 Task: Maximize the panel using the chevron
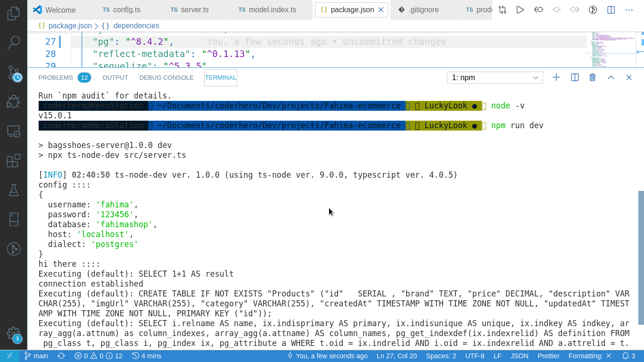point(611,77)
